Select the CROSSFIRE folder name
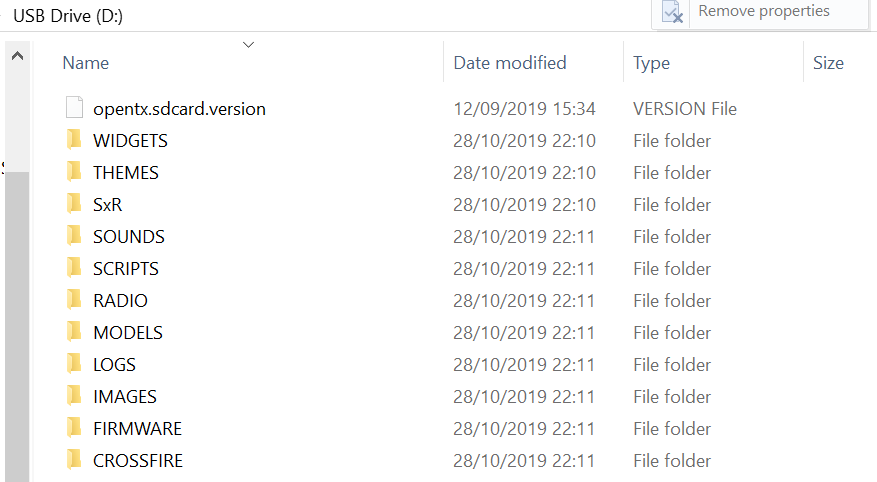 [x=138, y=460]
